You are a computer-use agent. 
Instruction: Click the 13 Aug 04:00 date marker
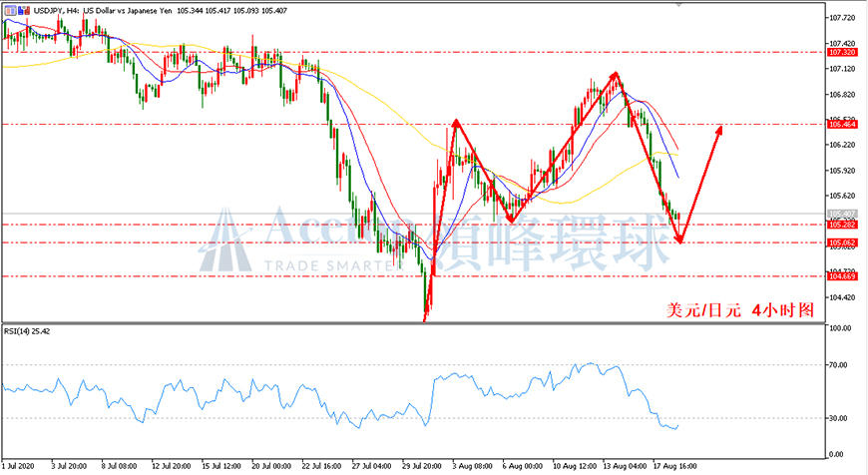pyautogui.click(x=627, y=466)
